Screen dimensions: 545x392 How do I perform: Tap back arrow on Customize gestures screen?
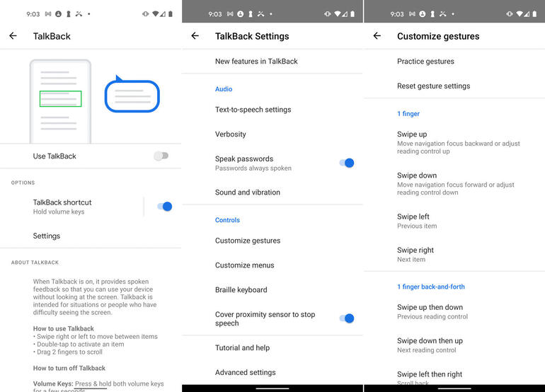[377, 36]
